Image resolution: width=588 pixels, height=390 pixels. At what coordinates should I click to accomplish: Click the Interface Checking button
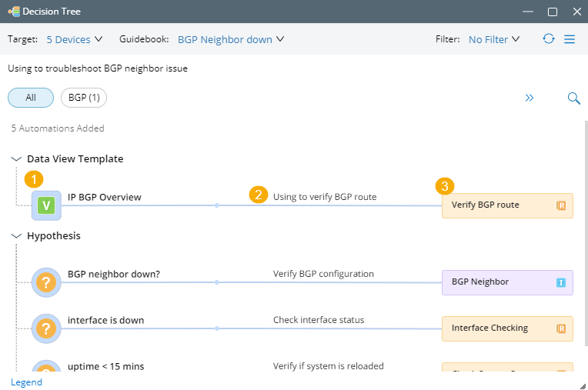coord(507,328)
